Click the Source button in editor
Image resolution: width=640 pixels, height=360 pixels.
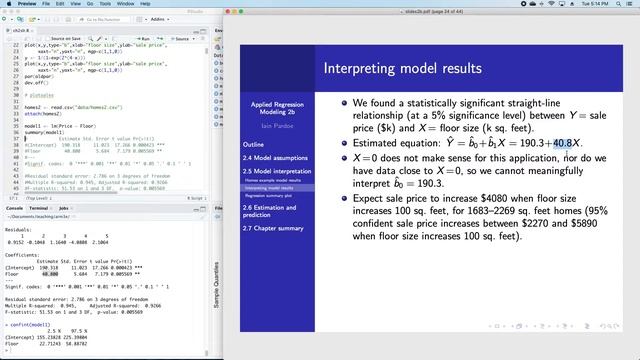coord(180,39)
